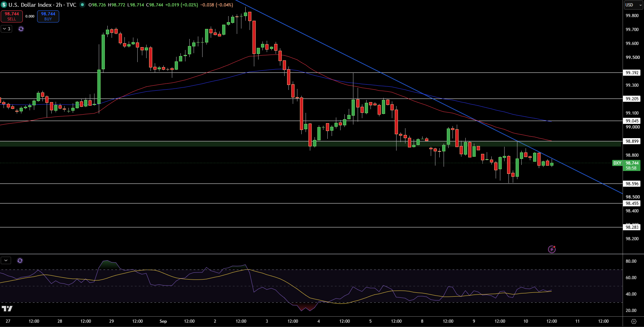This screenshot has width=644, height=327.
Task: Click the TradingView logo
Action: pyautogui.click(x=7, y=308)
